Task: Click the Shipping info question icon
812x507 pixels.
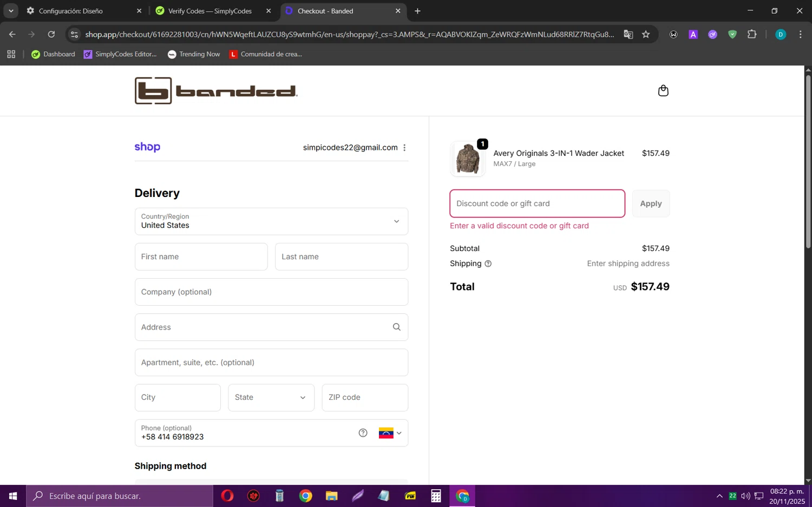Action: tap(488, 264)
